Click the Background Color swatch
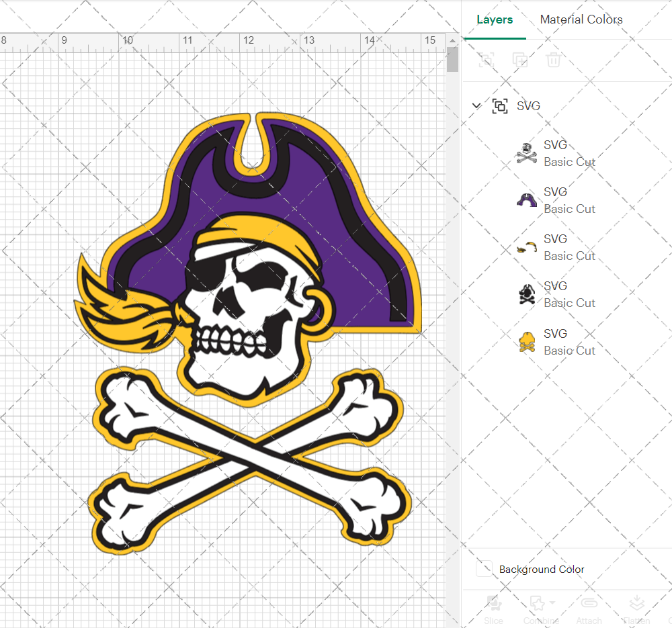This screenshot has height=628, width=672. [x=485, y=569]
